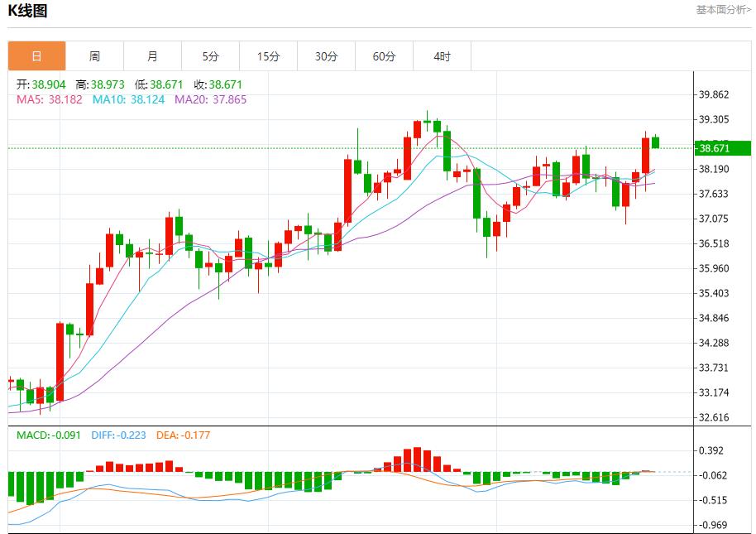This screenshot has width=756, height=534.
Task: Select the 60分 timeframe
Action: 385,55
